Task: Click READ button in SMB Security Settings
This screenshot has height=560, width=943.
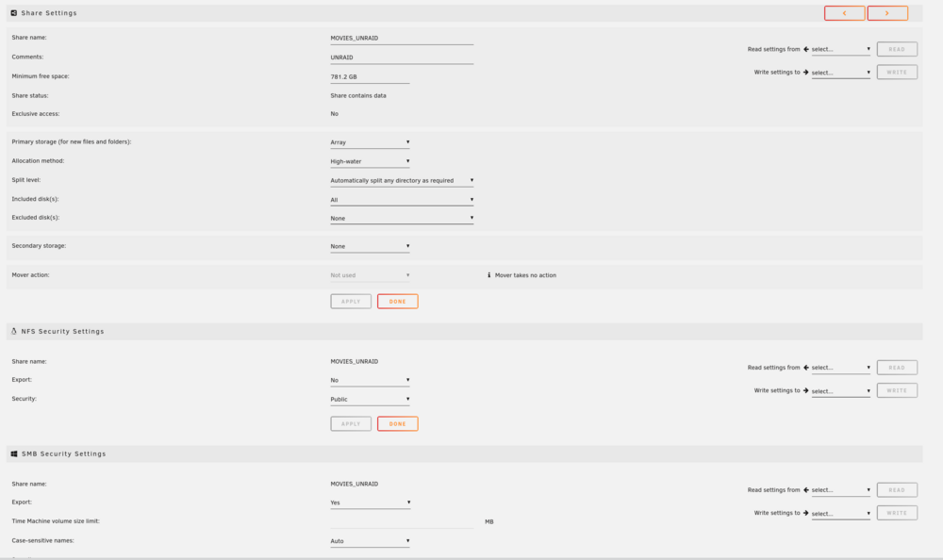Action: [x=897, y=490]
